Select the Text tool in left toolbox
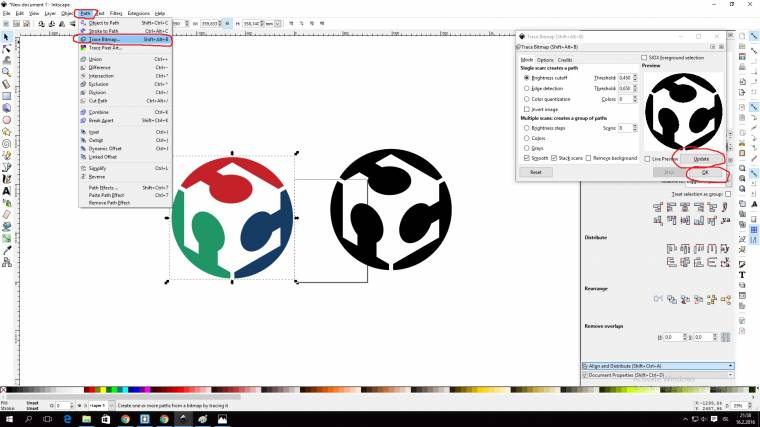The height and width of the screenshot is (427, 760). [6, 191]
